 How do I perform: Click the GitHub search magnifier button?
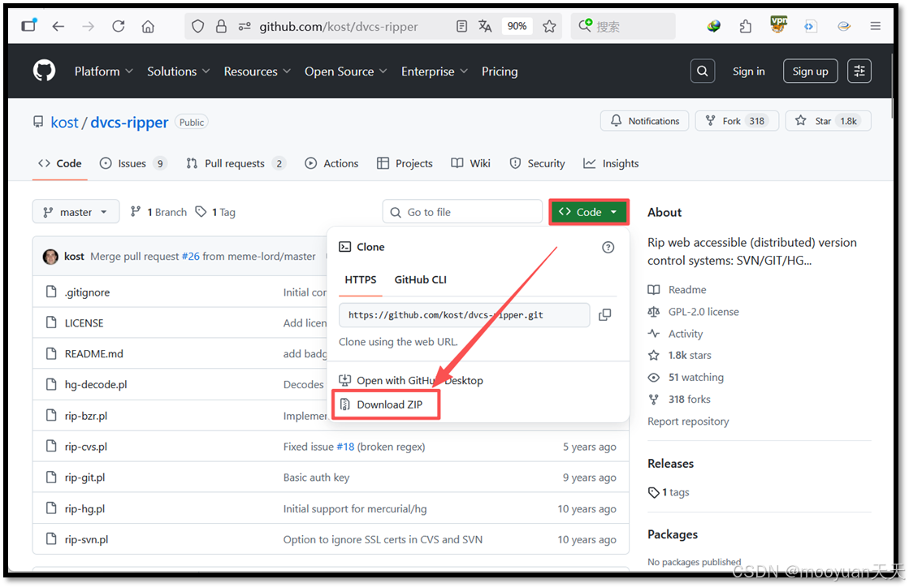[x=702, y=71]
